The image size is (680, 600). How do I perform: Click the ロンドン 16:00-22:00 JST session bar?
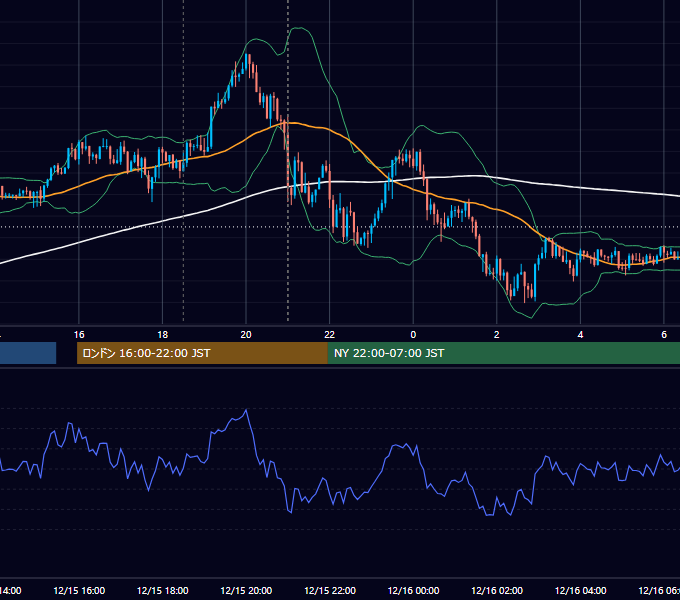tap(202, 353)
